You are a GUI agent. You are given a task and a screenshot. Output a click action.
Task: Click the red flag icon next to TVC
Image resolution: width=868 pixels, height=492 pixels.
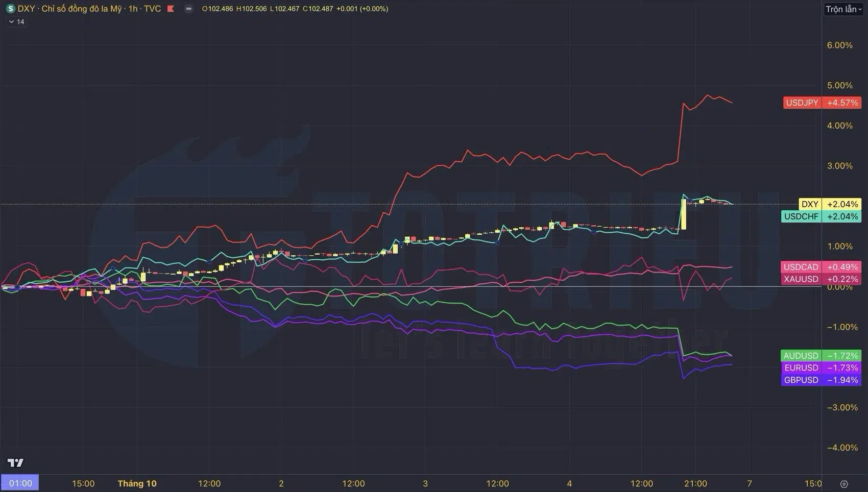pos(171,9)
